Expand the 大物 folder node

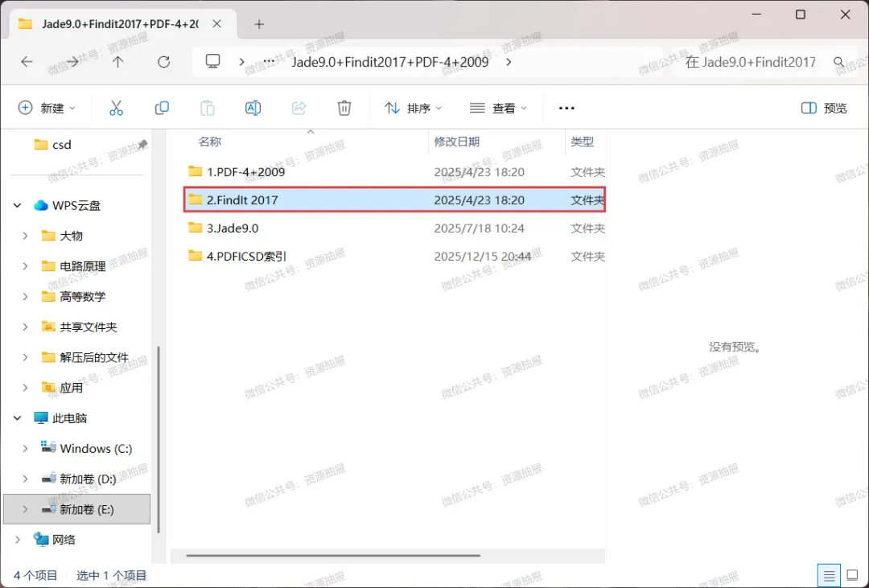[25, 236]
